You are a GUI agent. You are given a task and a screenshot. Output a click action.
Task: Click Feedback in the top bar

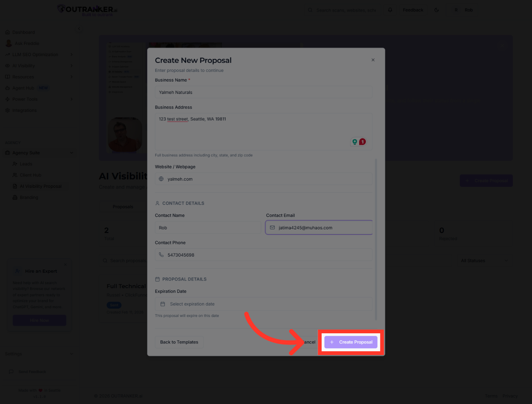coord(413,10)
